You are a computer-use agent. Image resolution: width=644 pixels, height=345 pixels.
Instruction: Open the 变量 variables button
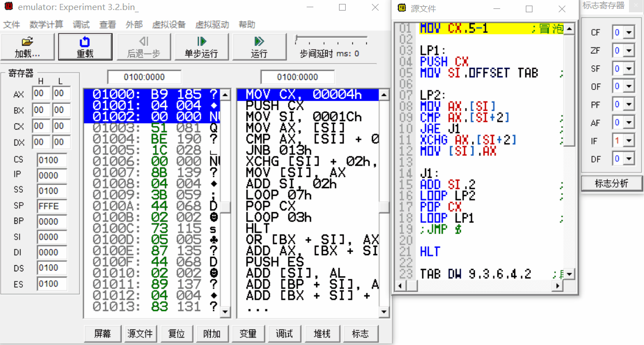coord(248,333)
